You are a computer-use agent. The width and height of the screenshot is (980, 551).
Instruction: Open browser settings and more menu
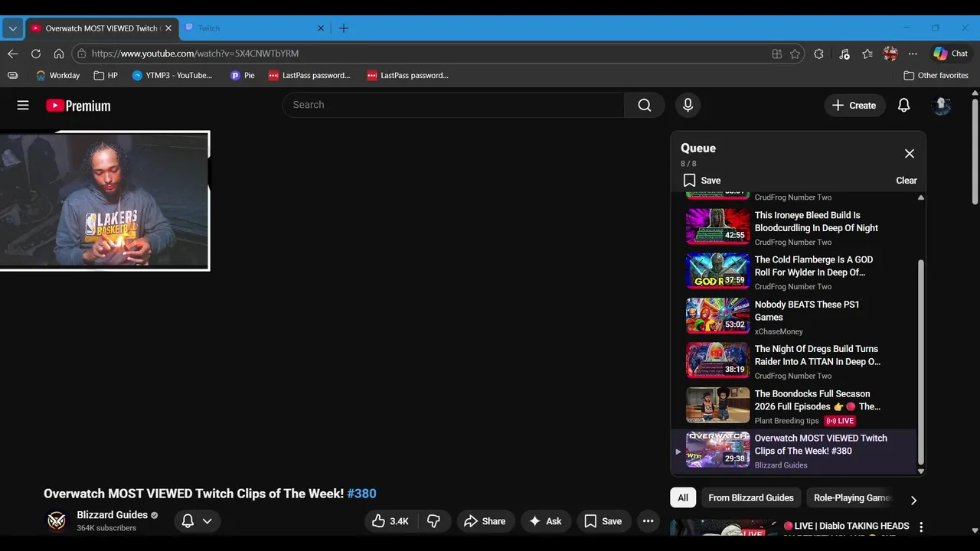tap(913, 54)
